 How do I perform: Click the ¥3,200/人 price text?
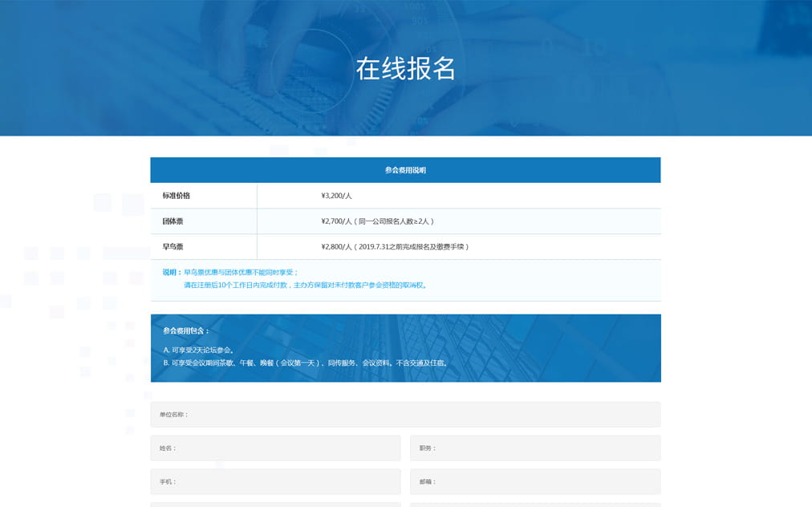336,196
